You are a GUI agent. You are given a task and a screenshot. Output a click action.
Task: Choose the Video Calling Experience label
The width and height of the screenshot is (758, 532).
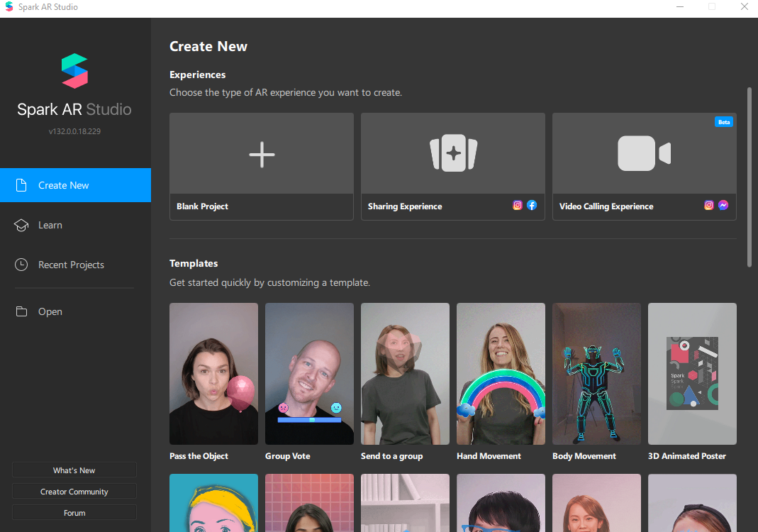pyautogui.click(x=606, y=206)
